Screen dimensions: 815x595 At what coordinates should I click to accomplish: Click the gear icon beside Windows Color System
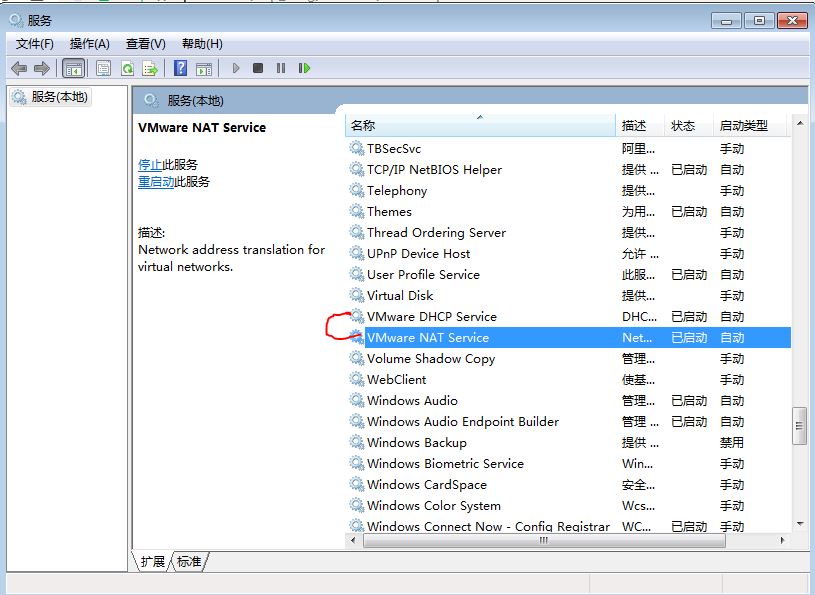tap(357, 505)
